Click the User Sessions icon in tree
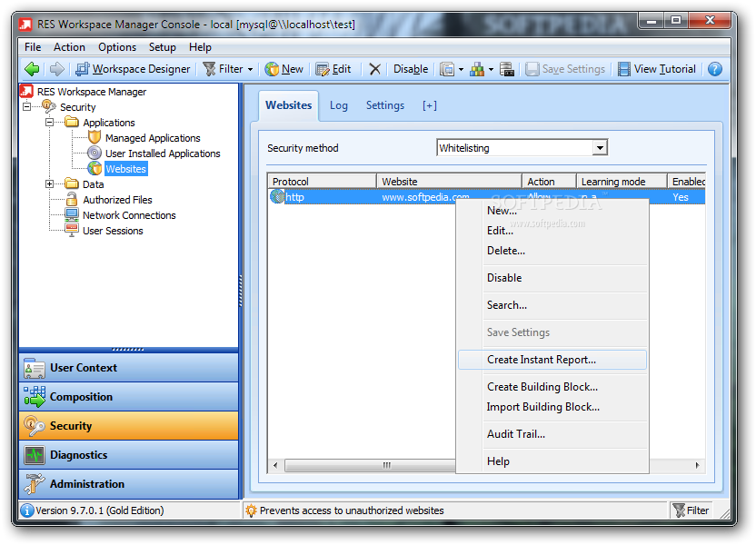 pyautogui.click(x=72, y=231)
